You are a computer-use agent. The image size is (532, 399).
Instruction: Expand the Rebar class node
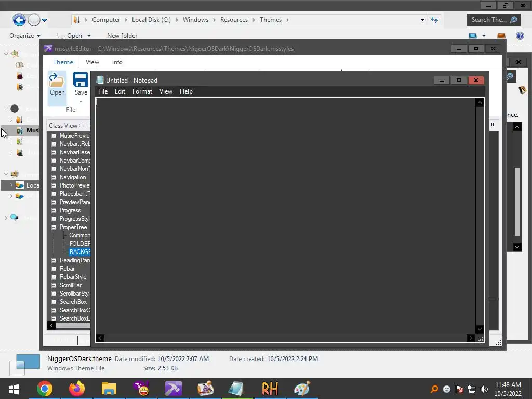54,269
